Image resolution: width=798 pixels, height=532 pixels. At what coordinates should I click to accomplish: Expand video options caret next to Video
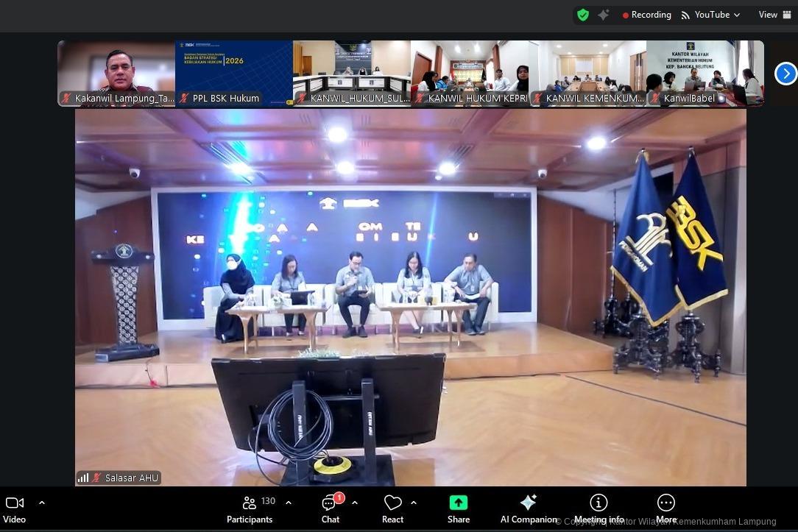click(42, 503)
